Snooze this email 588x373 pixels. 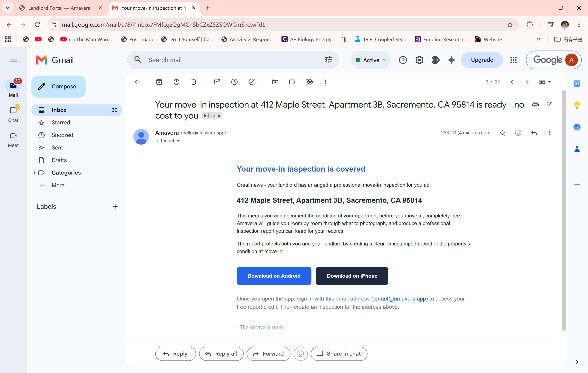(234, 82)
